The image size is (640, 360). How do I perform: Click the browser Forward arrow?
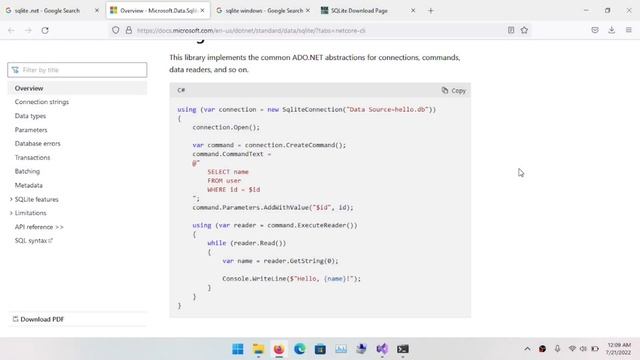(28, 30)
